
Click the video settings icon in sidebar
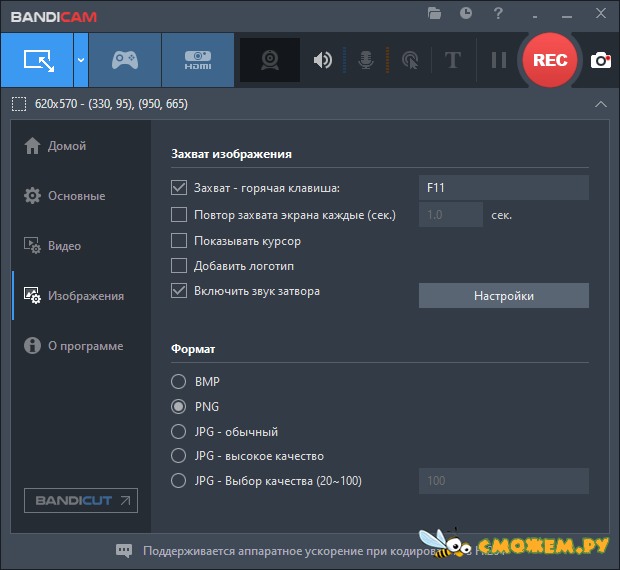(32, 245)
